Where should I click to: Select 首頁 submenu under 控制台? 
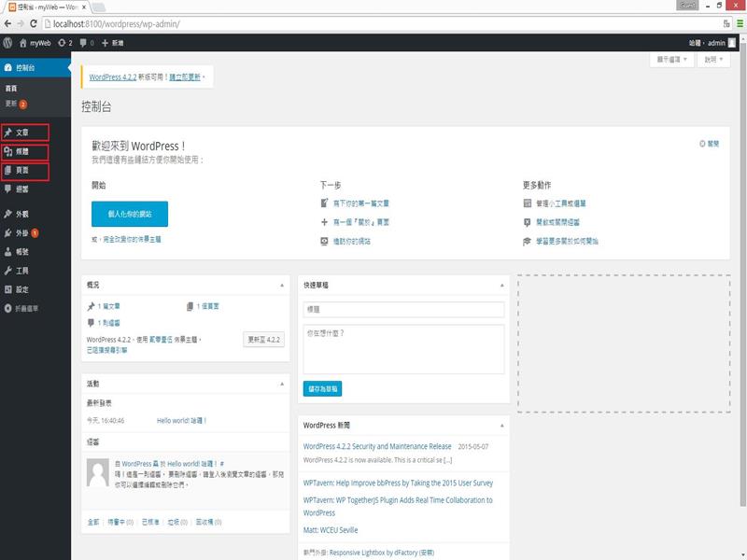(11, 88)
